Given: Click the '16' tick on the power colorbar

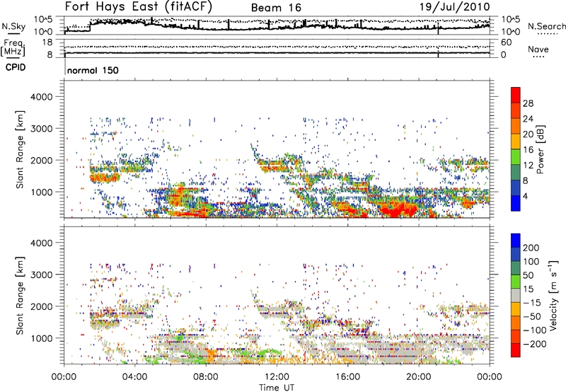Looking at the screenshot, I should (528, 150).
